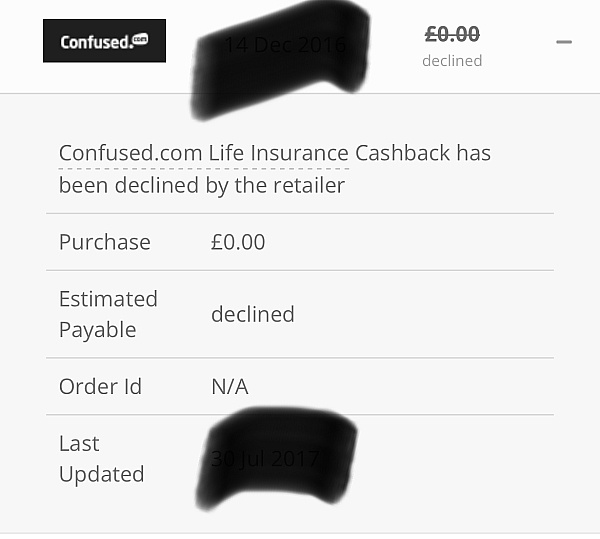The image size is (600, 539).
Task: Click the Order Id label
Action: [100, 386]
